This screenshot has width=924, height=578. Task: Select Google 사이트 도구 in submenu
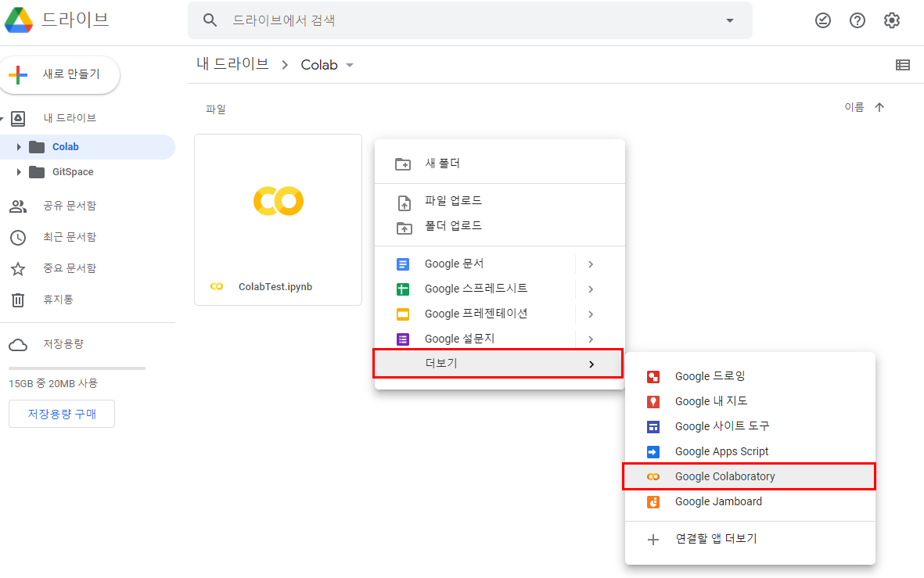click(x=750, y=426)
